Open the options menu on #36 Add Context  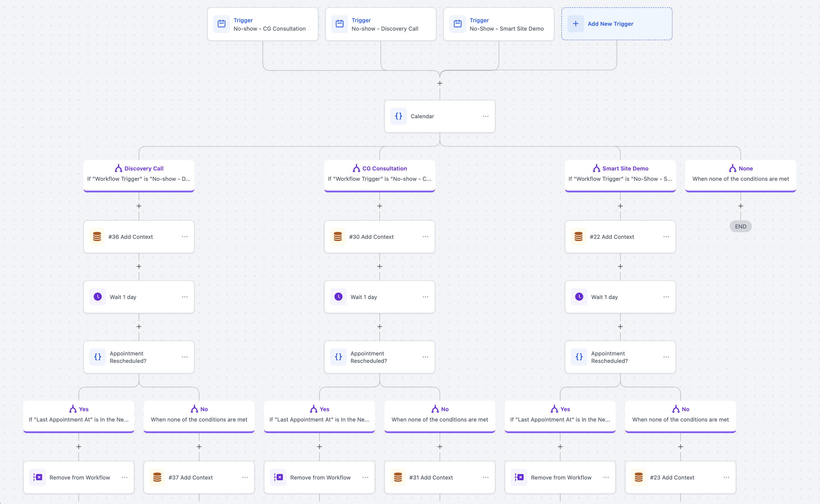(185, 237)
